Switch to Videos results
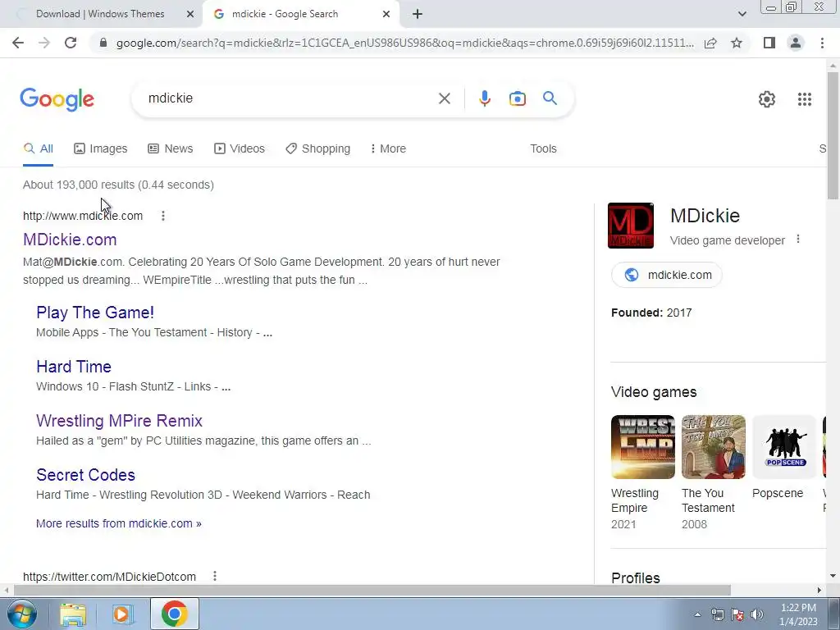Image resolution: width=840 pixels, height=630 pixels. (240, 149)
